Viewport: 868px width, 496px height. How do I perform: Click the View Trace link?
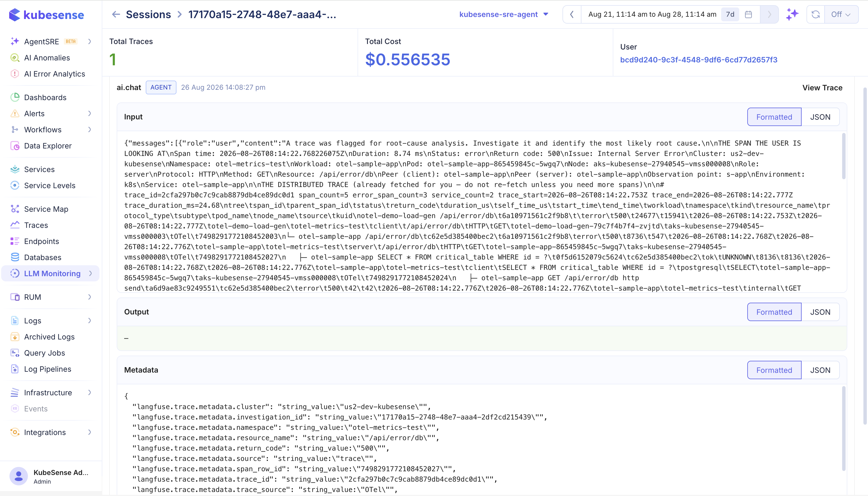click(x=822, y=87)
